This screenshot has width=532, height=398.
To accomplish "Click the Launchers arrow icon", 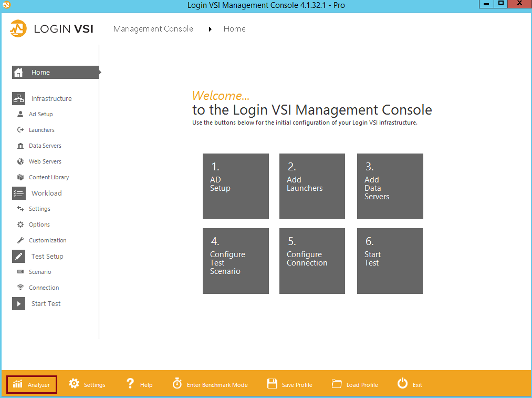I will (x=20, y=130).
